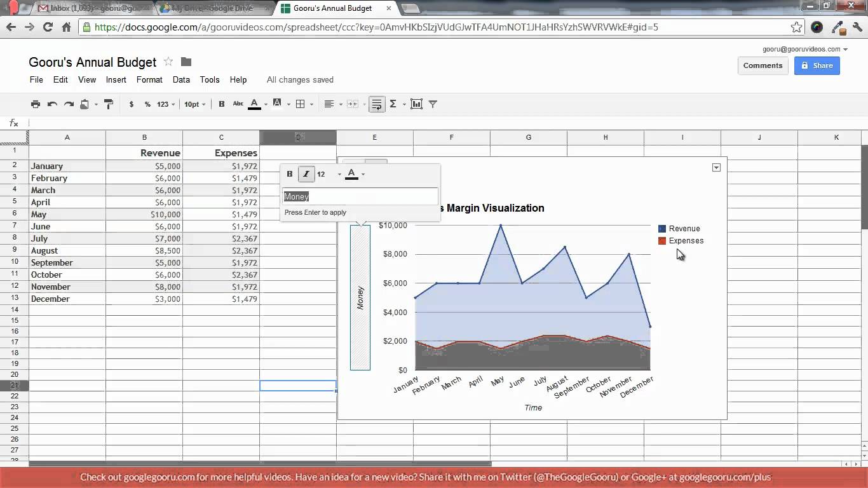Screen dimensions: 868x488
Task: Open the clipboard paste icon
Action: [85, 104]
